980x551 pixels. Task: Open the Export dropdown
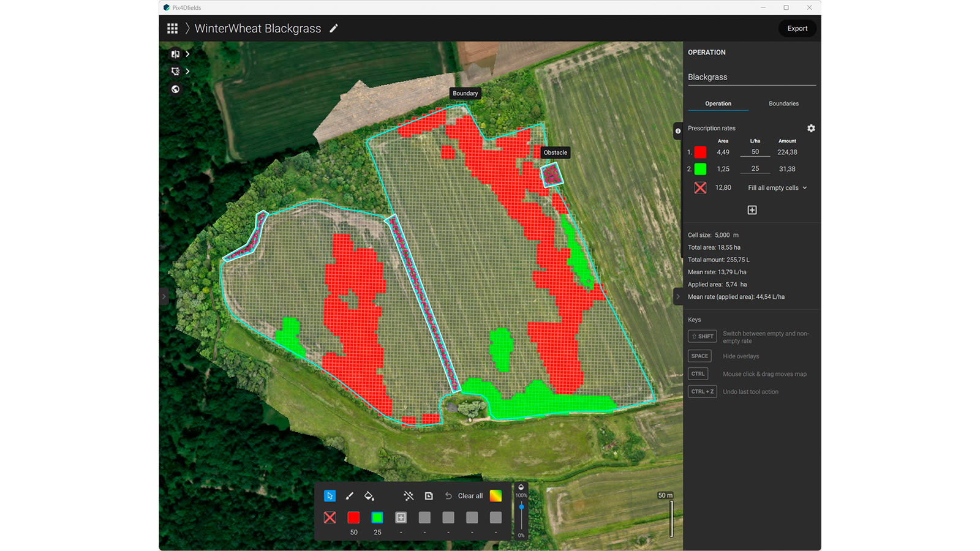pos(797,28)
